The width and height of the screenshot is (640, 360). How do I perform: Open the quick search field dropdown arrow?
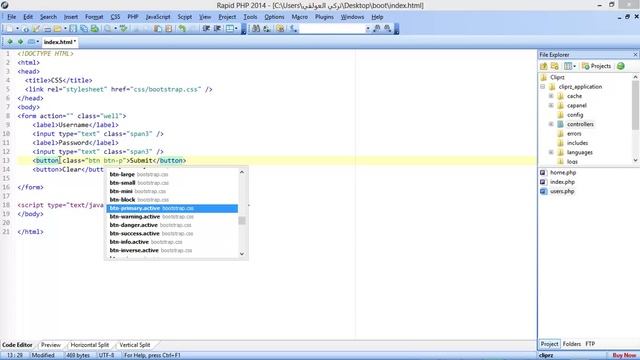point(367,29)
